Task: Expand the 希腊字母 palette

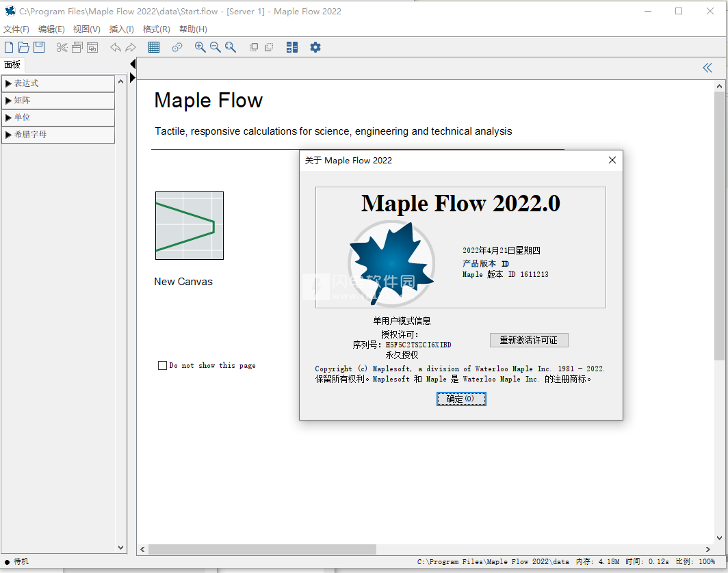Action: [x=58, y=135]
